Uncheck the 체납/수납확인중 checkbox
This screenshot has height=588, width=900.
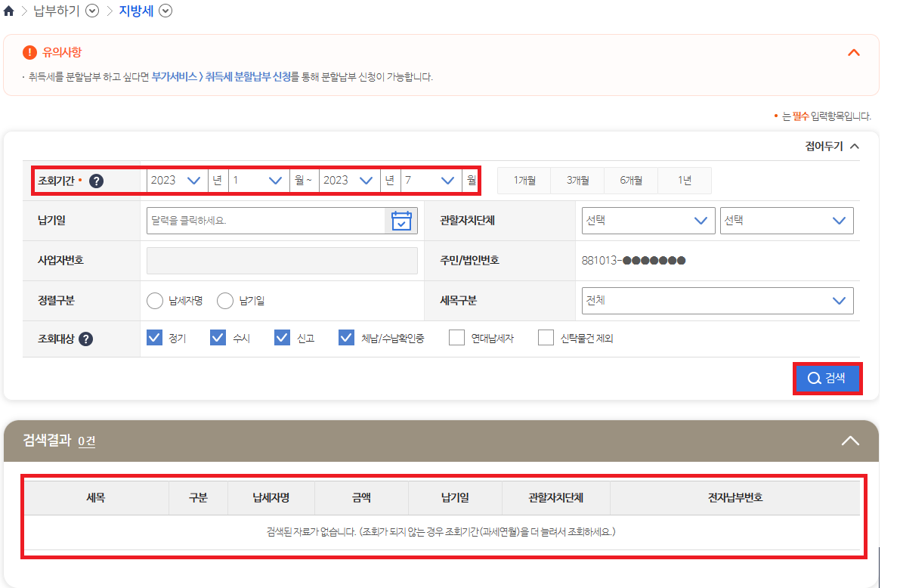(346, 338)
